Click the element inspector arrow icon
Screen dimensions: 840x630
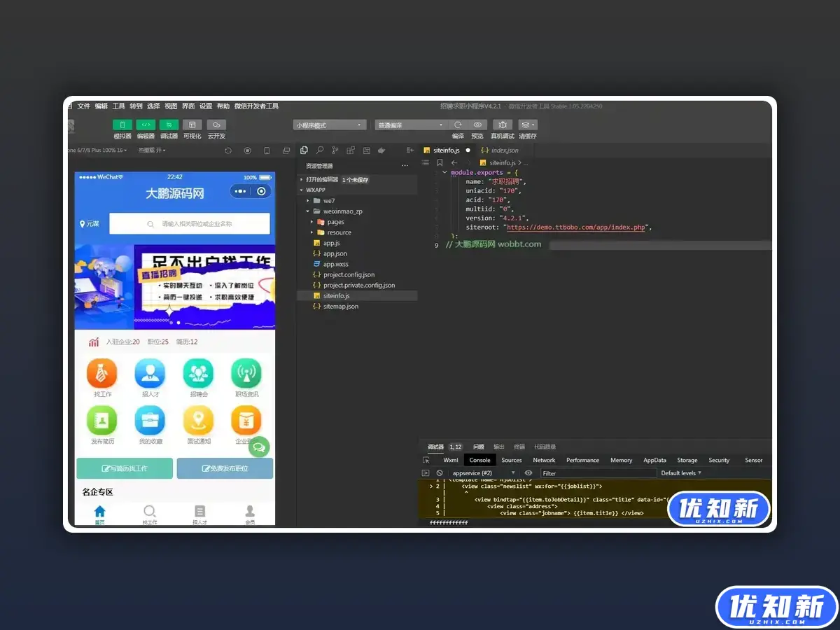[426, 460]
